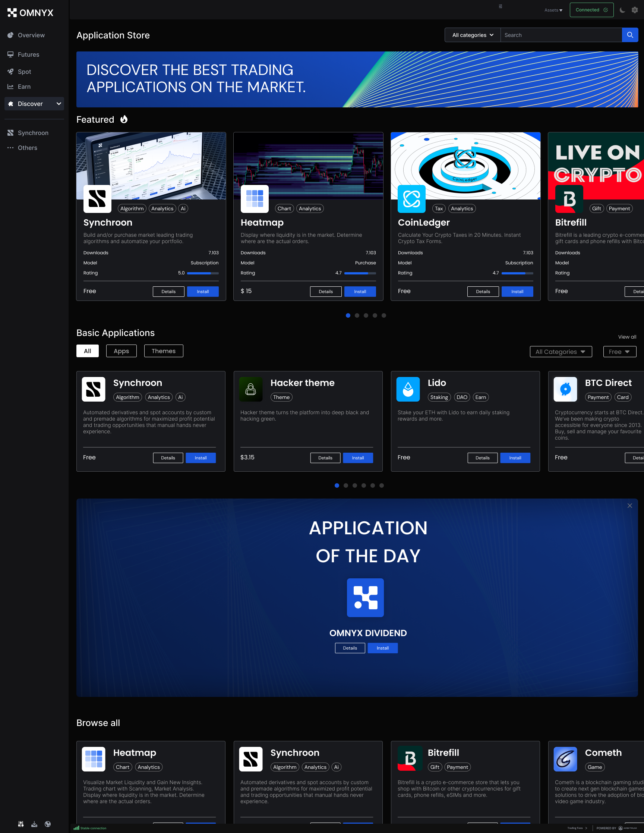
Task: Click the Lido app icon
Action: pos(408,389)
